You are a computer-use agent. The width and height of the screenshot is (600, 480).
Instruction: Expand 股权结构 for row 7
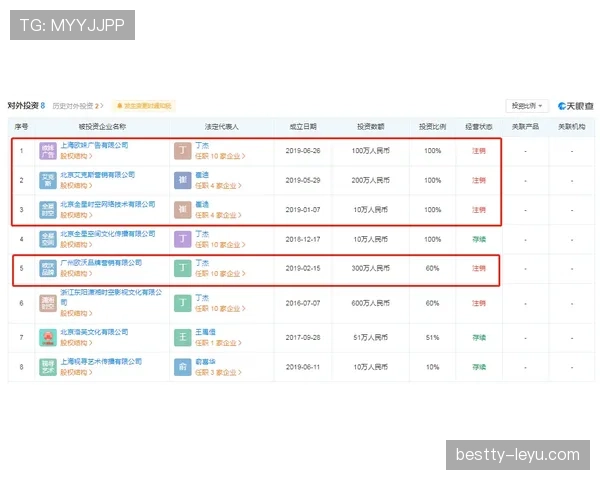click(x=76, y=343)
